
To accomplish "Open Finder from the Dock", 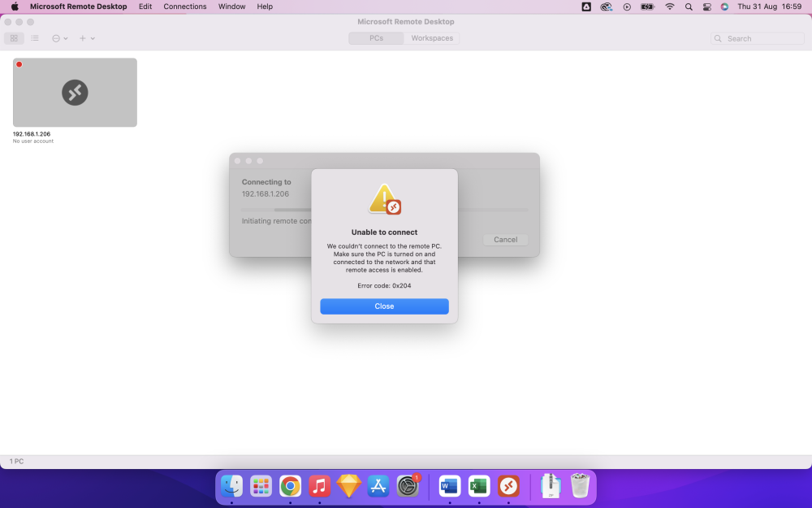I will [231, 486].
